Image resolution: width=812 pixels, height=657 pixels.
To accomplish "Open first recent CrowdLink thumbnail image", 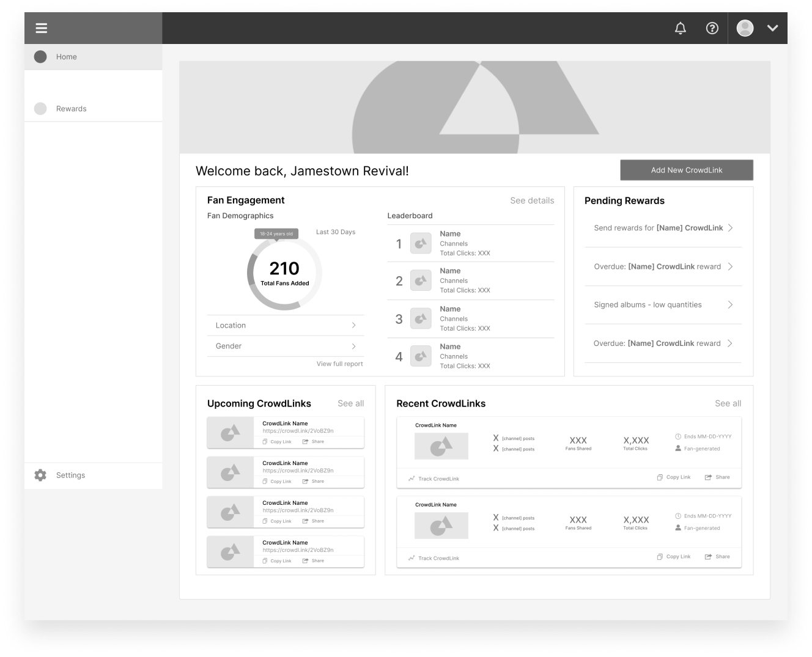I will pyautogui.click(x=441, y=446).
